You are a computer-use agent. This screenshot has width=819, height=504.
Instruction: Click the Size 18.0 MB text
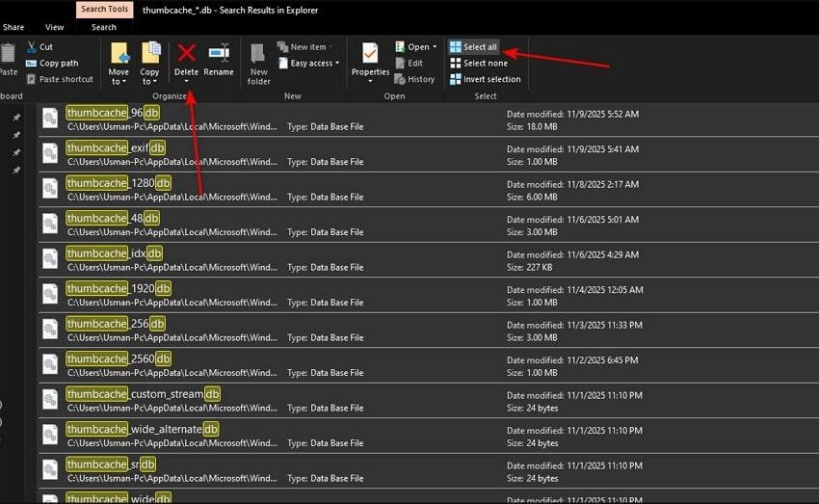click(532, 126)
